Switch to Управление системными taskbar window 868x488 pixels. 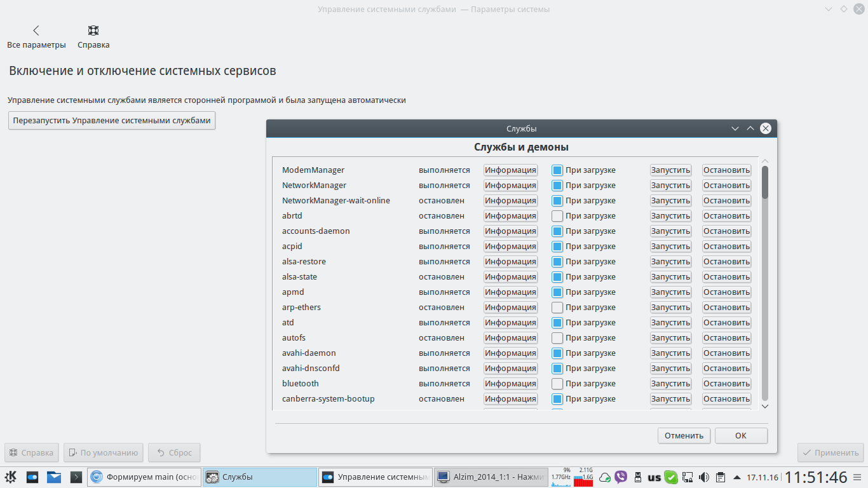coord(376,477)
